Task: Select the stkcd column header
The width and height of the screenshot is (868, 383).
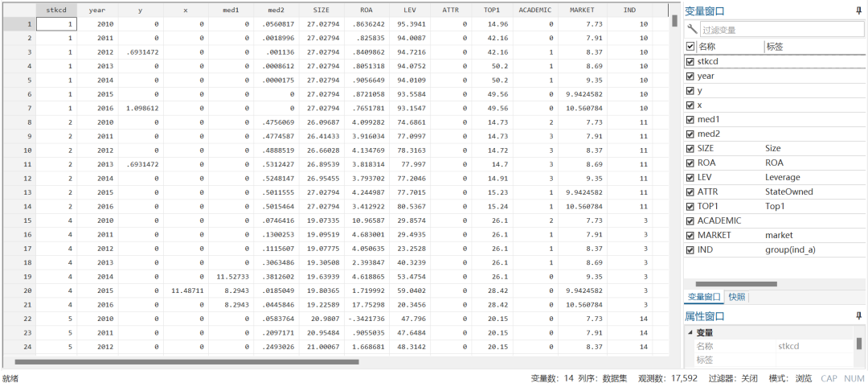Action: [57, 10]
